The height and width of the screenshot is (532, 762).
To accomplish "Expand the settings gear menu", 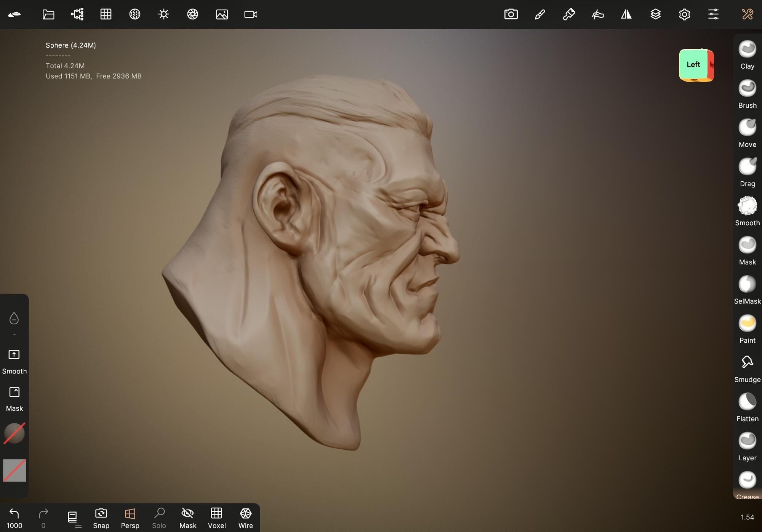I will pos(684,14).
